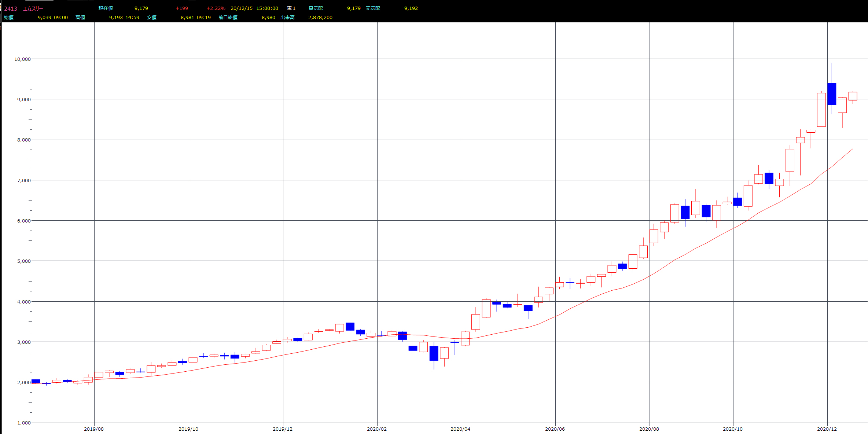Click the 7,000 price axis label
The height and width of the screenshot is (434, 868).
pyautogui.click(x=24, y=180)
